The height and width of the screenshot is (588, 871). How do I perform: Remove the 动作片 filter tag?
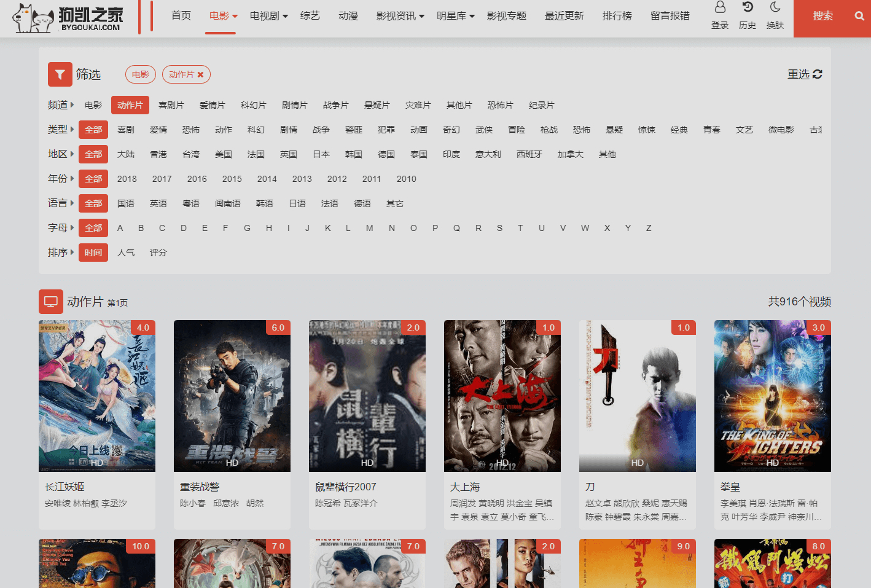[x=200, y=74]
